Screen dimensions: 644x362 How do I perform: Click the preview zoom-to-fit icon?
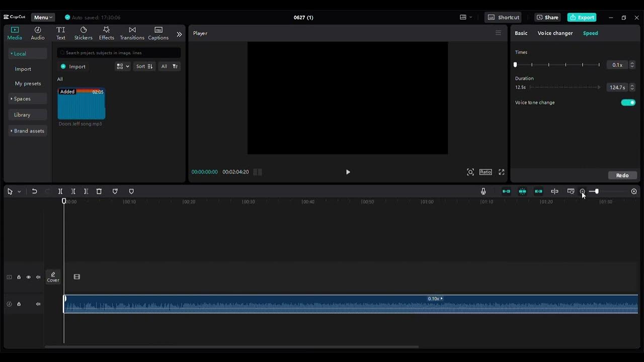tap(470, 172)
